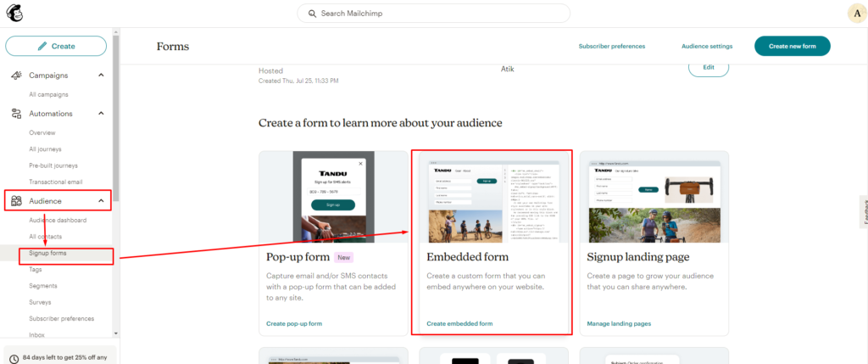Click the 84 days left promo banner
Screen dimensions: 868x364
[x=60, y=355]
